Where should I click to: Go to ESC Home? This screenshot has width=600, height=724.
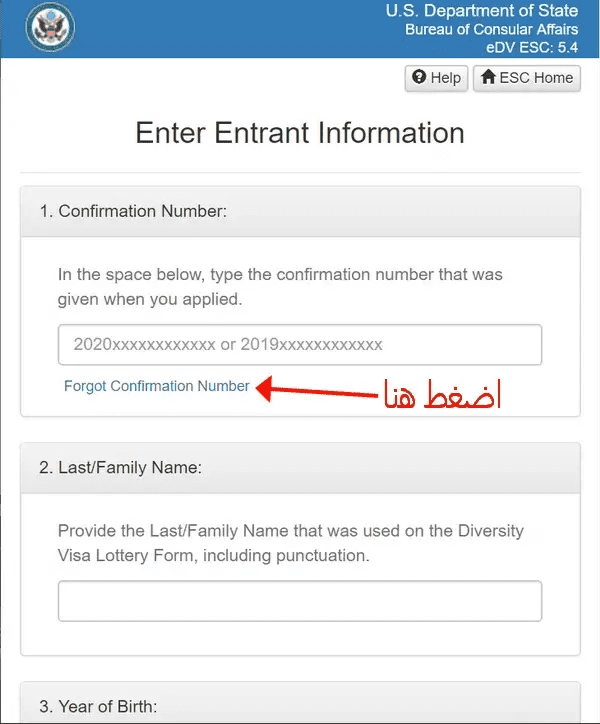tap(527, 78)
